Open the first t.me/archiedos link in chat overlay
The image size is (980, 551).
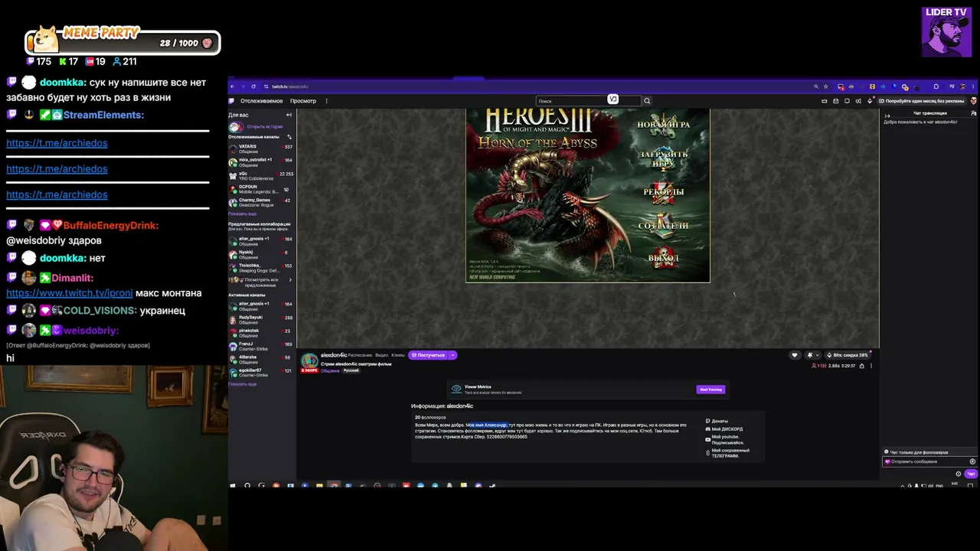(57, 143)
